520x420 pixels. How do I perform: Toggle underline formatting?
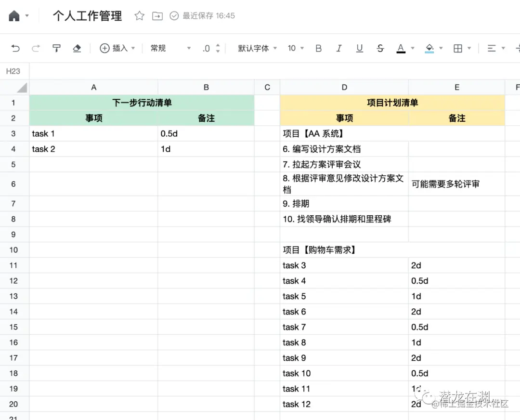pyautogui.click(x=360, y=49)
